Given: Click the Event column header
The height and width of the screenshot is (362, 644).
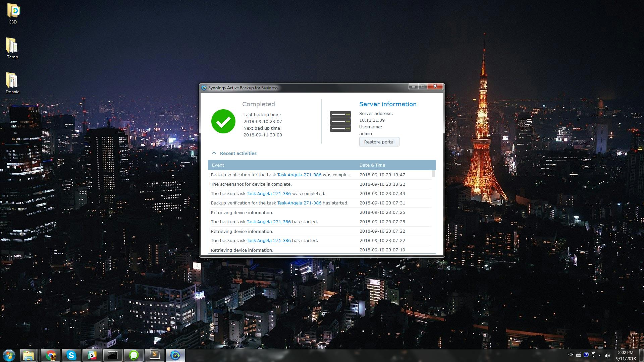Looking at the screenshot, I should point(218,165).
